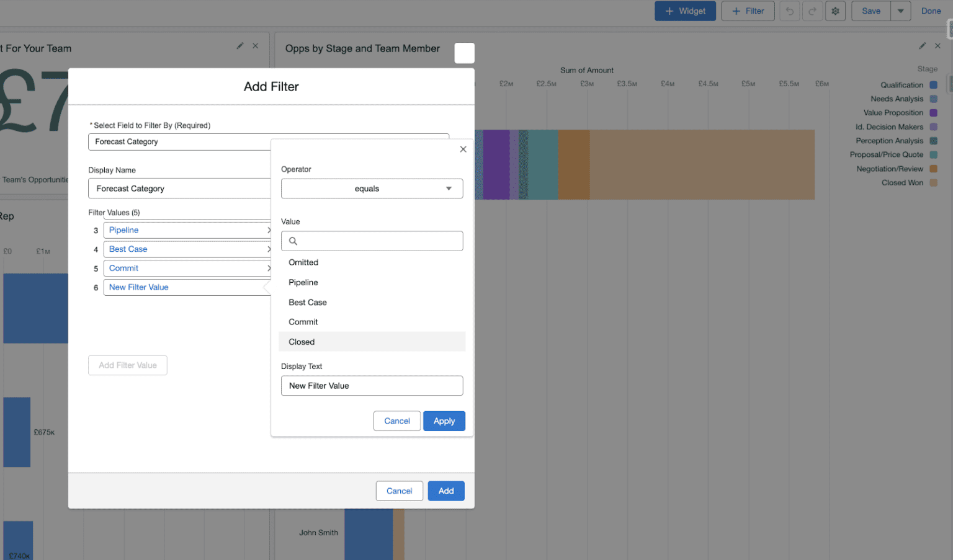This screenshot has width=953, height=560.
Task: Click the Value search input field
Action: tap(372, 241)
